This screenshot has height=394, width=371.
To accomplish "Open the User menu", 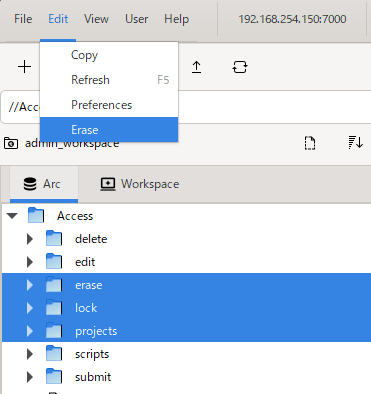I will pyautogui.click(x=136, y=19).
